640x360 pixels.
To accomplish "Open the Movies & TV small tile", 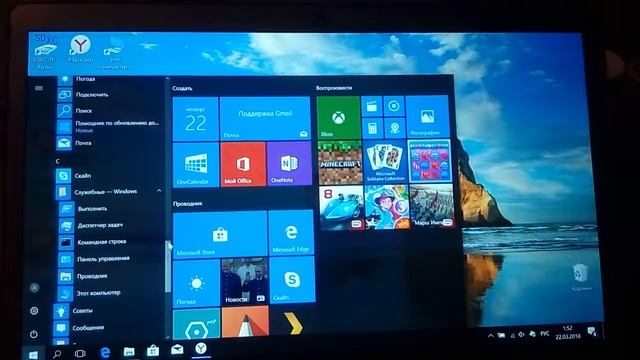I will click(x=371, y=107).
